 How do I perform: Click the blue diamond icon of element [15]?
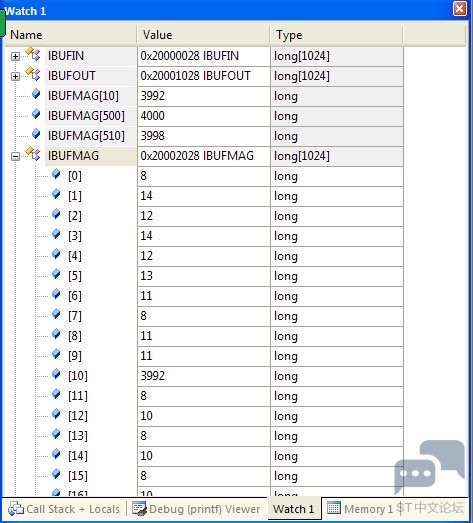[56, 474]
